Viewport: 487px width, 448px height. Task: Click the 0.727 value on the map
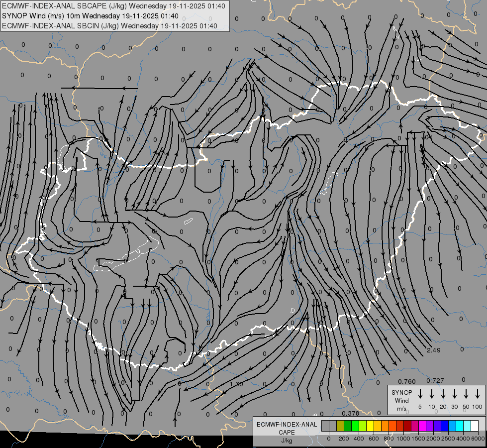435,380
